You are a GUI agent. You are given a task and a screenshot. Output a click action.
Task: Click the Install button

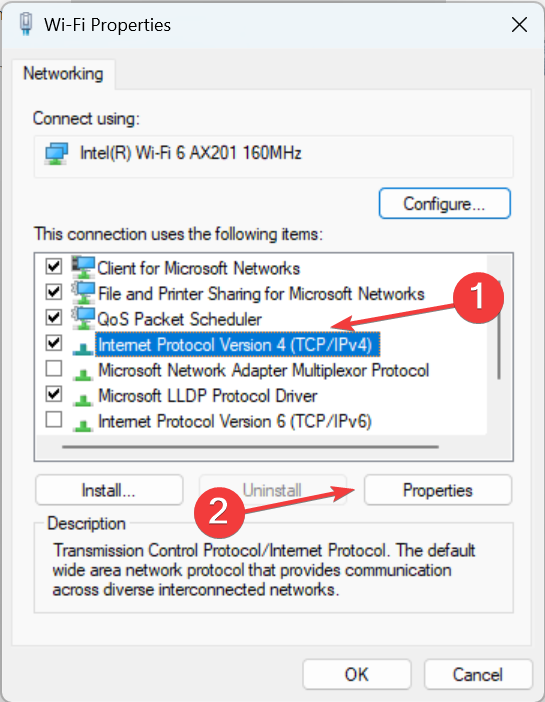(x=109, y=490)
